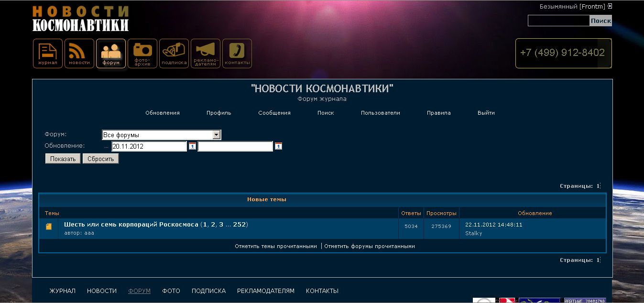The width and height of the screenshot is (644, 303).
Task: Open topic Шесть или семь корпораций Роскосмоса
Action: tap(131, 224)
